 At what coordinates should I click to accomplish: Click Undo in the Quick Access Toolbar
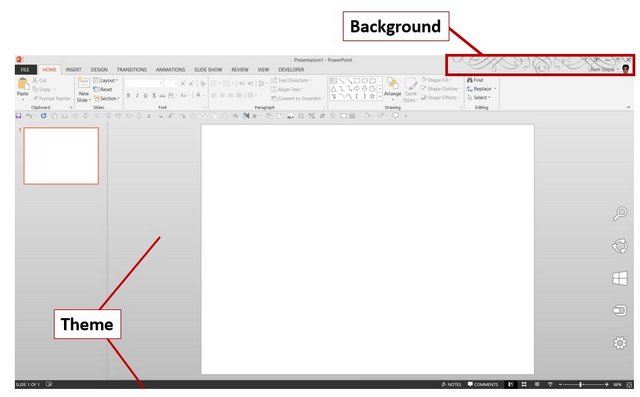click(x=29, y=116)
